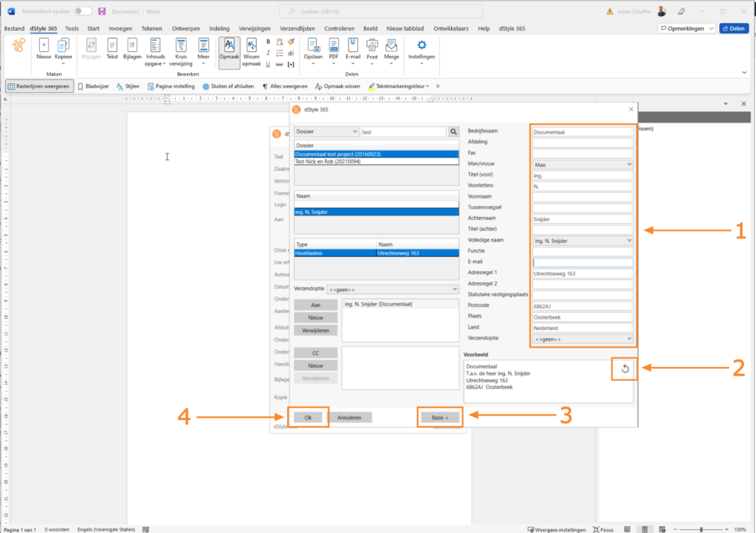Open Tekst tool in ribbon
The height and width of the screenshot is (533, 756).
[112, 49]
